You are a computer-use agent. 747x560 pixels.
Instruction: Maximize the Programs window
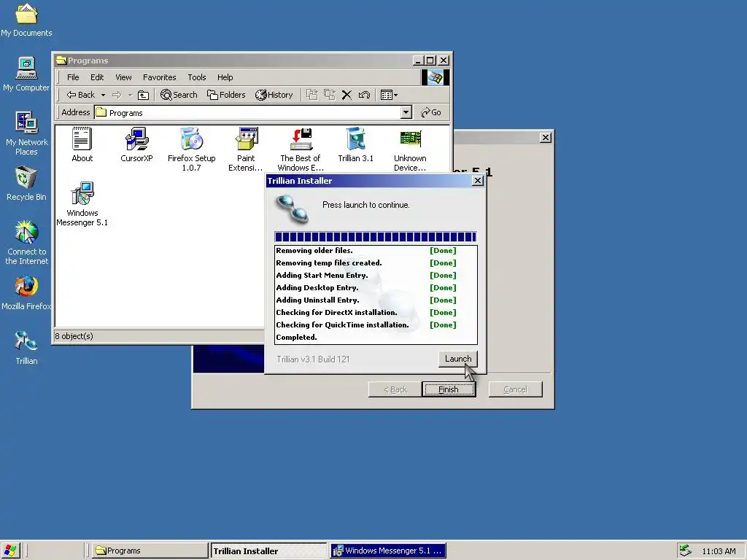coord(430,61)
